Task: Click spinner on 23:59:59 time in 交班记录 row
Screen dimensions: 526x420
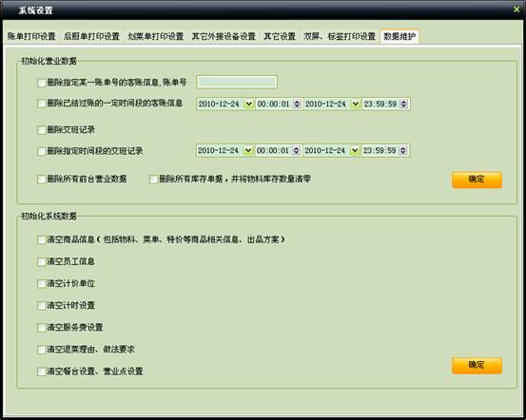Action: (403, 150)
